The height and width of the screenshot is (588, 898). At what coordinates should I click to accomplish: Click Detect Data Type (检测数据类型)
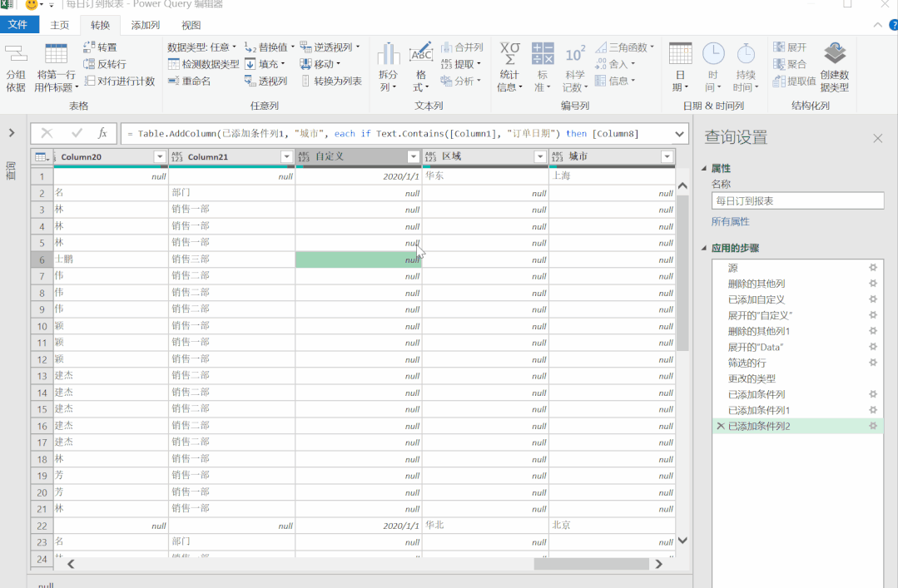(203, 64)
